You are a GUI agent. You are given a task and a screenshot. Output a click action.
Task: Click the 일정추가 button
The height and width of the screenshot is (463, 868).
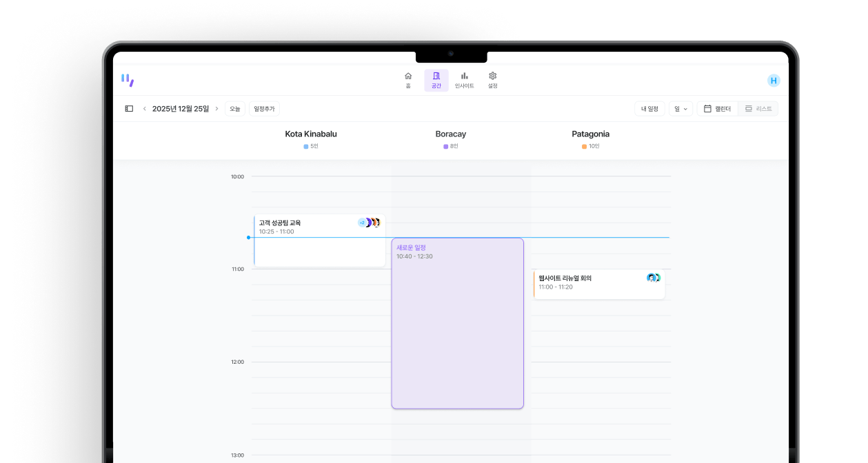pos(264,109)
